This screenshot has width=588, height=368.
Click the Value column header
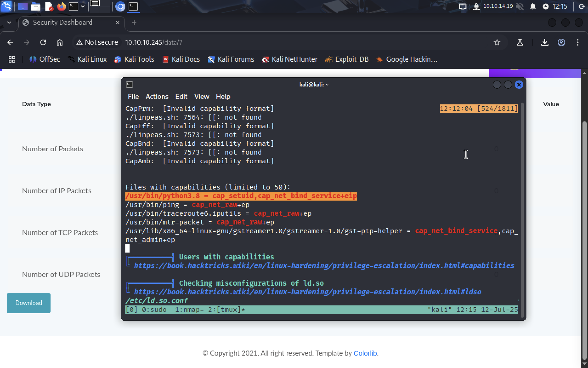551,104
